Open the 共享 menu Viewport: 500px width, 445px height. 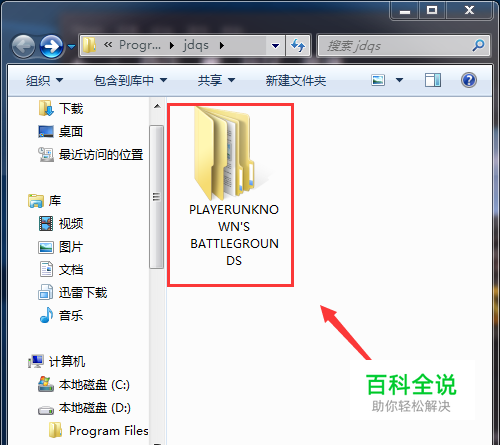216,80
